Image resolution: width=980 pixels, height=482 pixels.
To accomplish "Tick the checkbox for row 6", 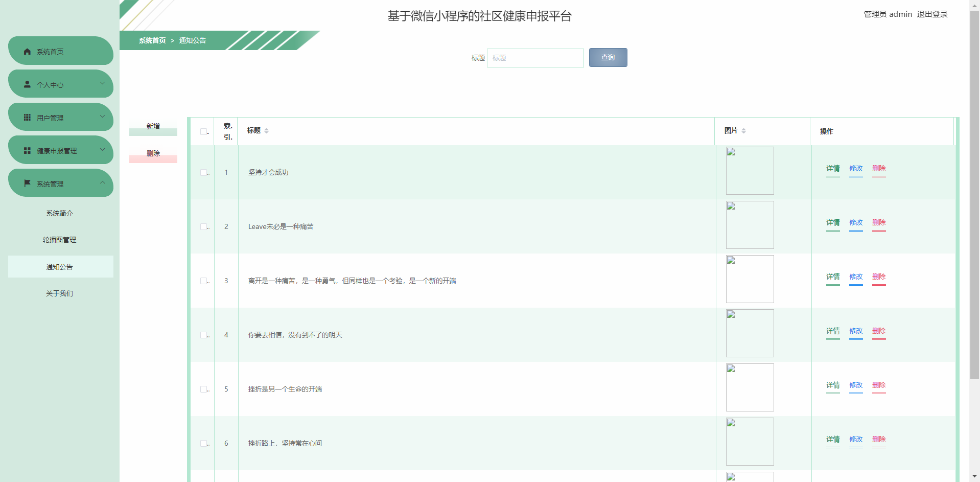I will click(x=204, y=443).
